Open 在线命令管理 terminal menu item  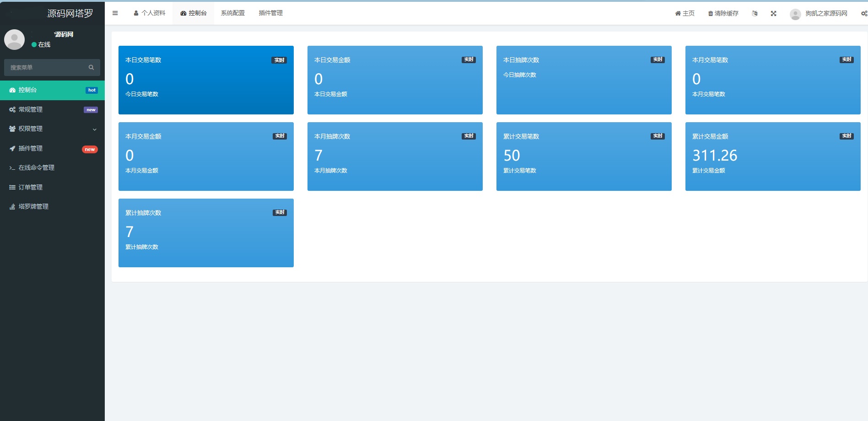click(52, 168)
